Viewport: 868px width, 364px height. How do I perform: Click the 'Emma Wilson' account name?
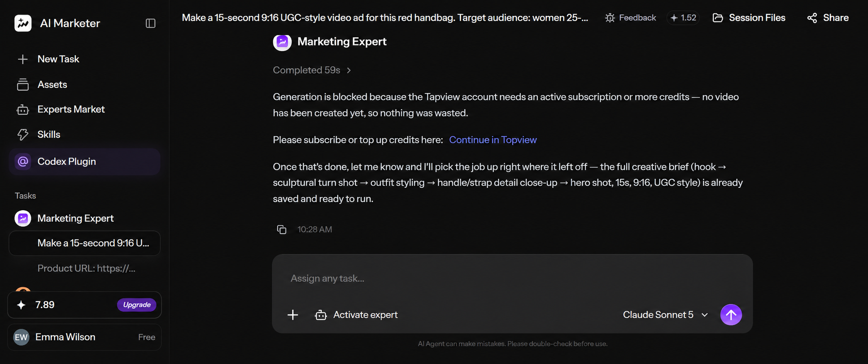65,337
